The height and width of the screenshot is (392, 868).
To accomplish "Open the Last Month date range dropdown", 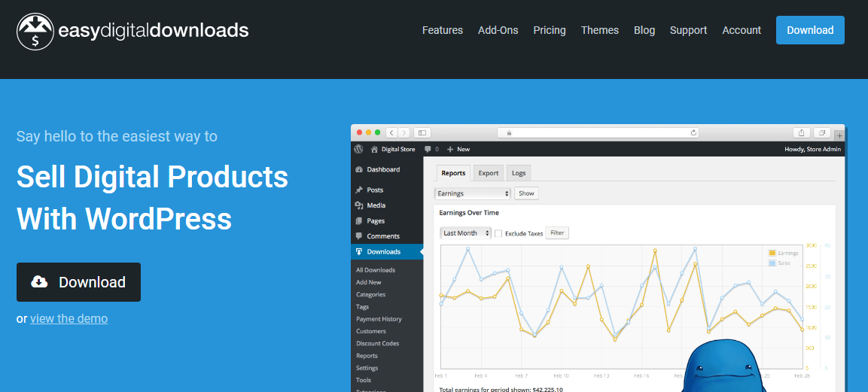I will tap(465, 233).
